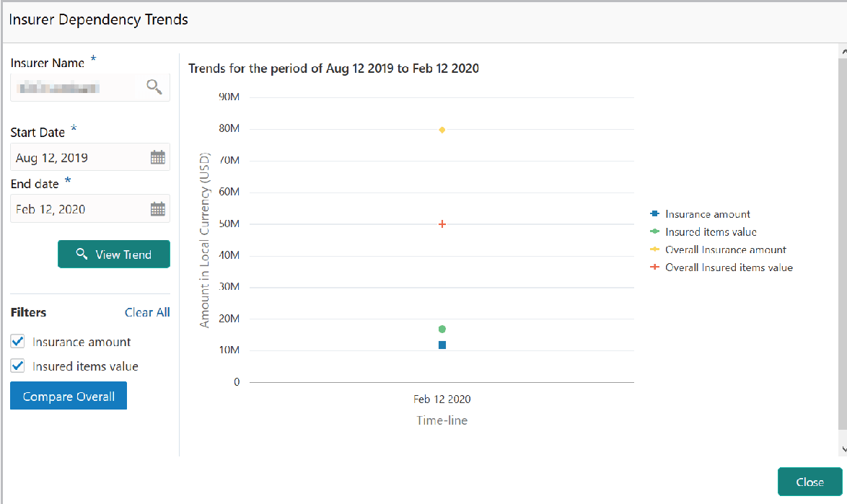Click the Compare Overall button
This screenshot has height=504, width=847.
click(69, 396)
